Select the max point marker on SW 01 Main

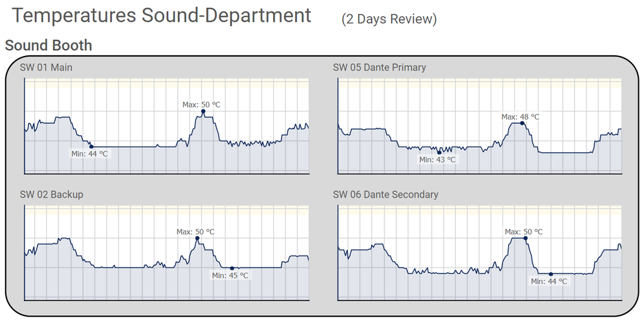[x=203, y=111]
